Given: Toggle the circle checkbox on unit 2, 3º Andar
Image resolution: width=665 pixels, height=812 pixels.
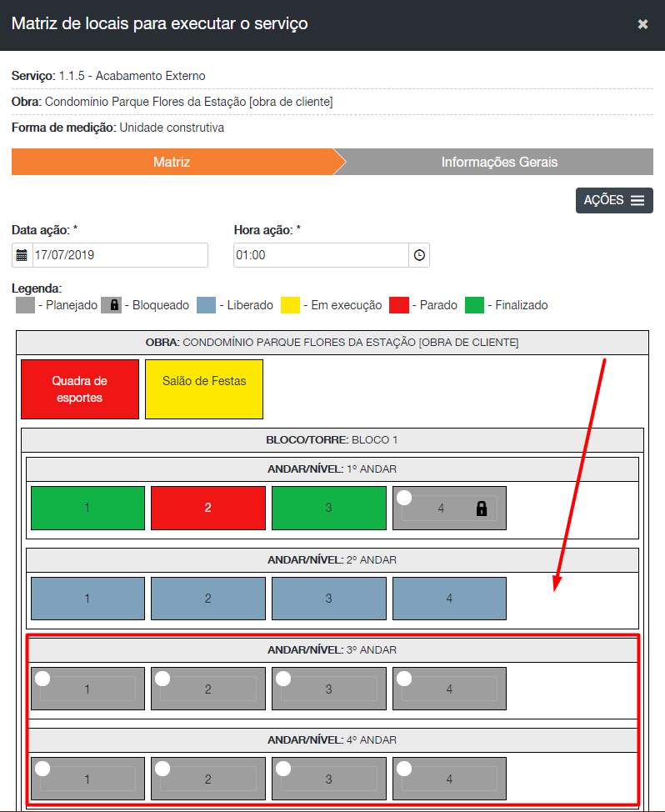Looking at the screenshot, I should pyautogui.click(x=162, y=679).
